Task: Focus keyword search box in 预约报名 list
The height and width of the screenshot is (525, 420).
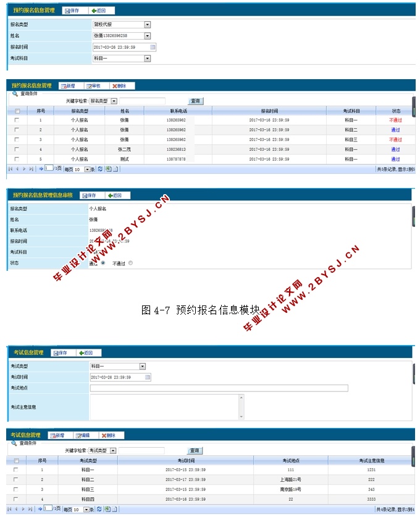Action: click(x=142, y=101)
